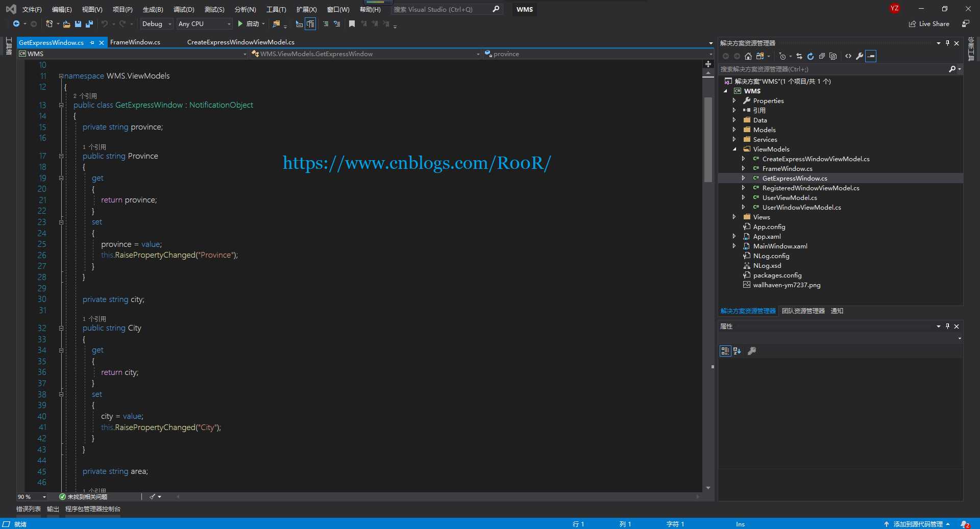Open the province member dropdown

598,54
